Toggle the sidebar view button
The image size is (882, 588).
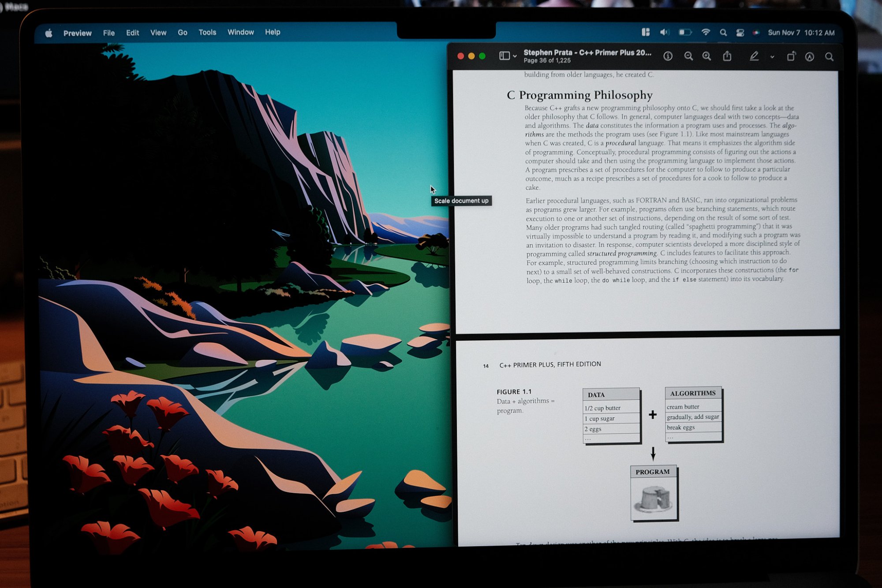[505, 56]
